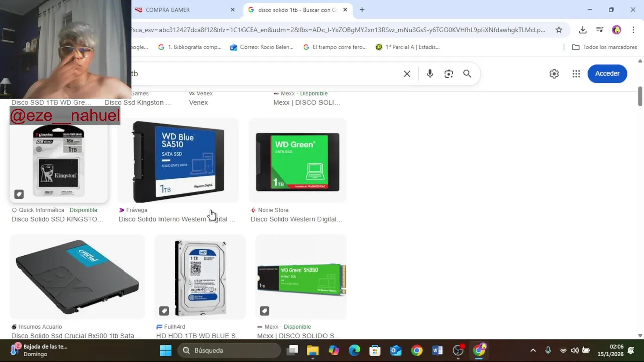Open the Disco Ssd Kingston ... result title

point(138,103)
